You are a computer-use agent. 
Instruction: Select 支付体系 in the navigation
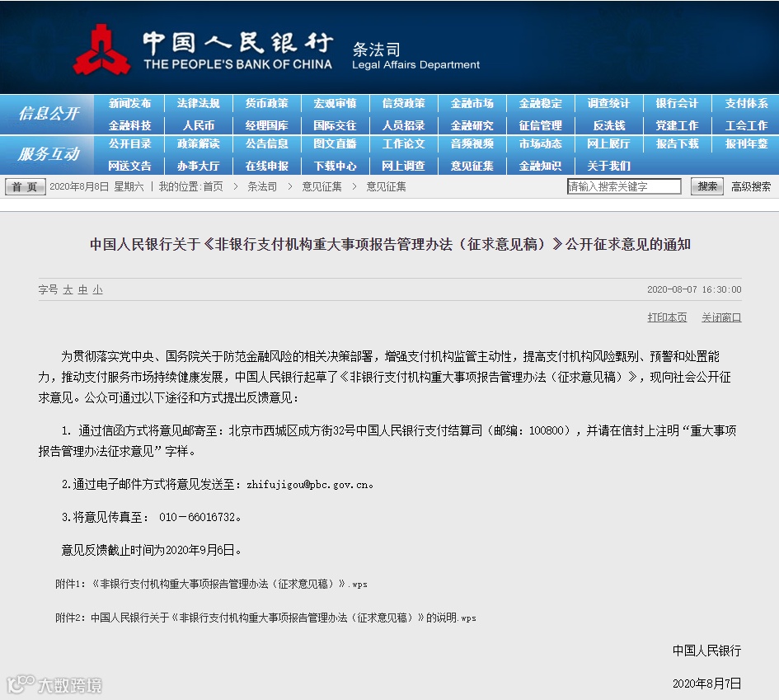(746, 103)
